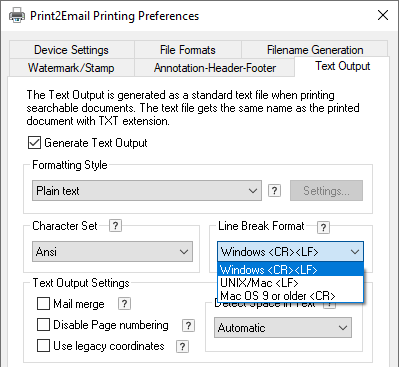Click help icon next to Disable Page numbering
The width and height of the screenshot is (399, 367).
(188, 325)
